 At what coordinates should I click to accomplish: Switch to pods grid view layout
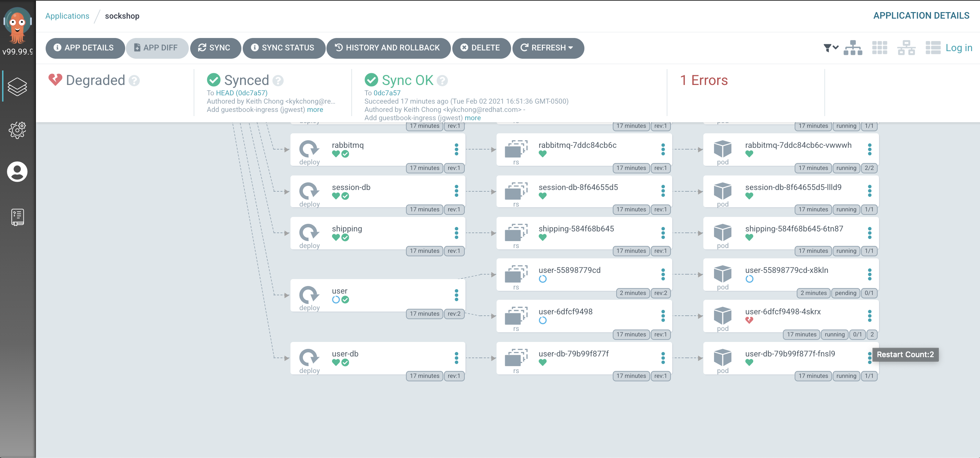880,48
